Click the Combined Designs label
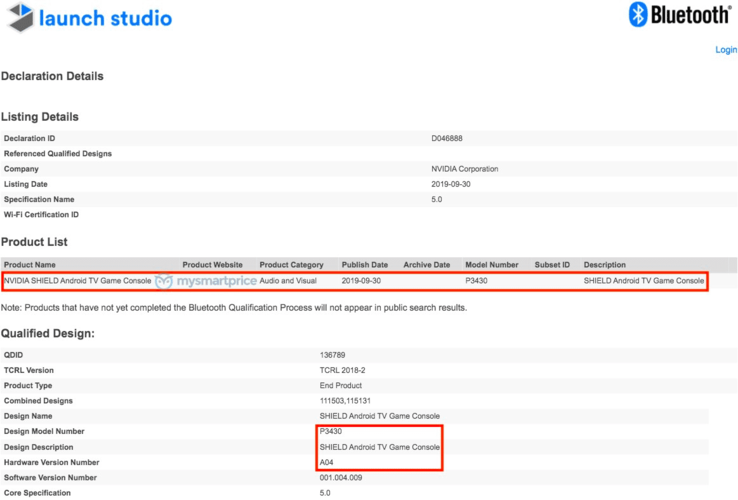The width and height of the screenshot is (738, 500). [x=38, y=401]
